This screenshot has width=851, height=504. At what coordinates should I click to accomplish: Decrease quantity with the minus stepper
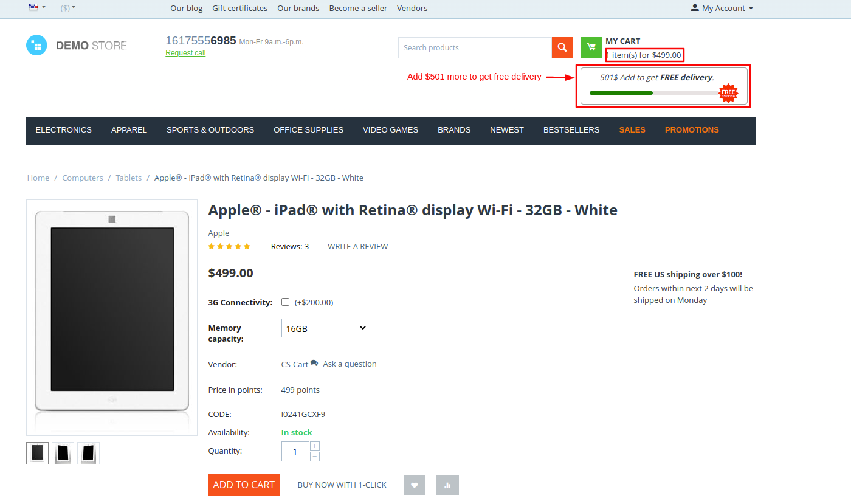coord(315,457)
